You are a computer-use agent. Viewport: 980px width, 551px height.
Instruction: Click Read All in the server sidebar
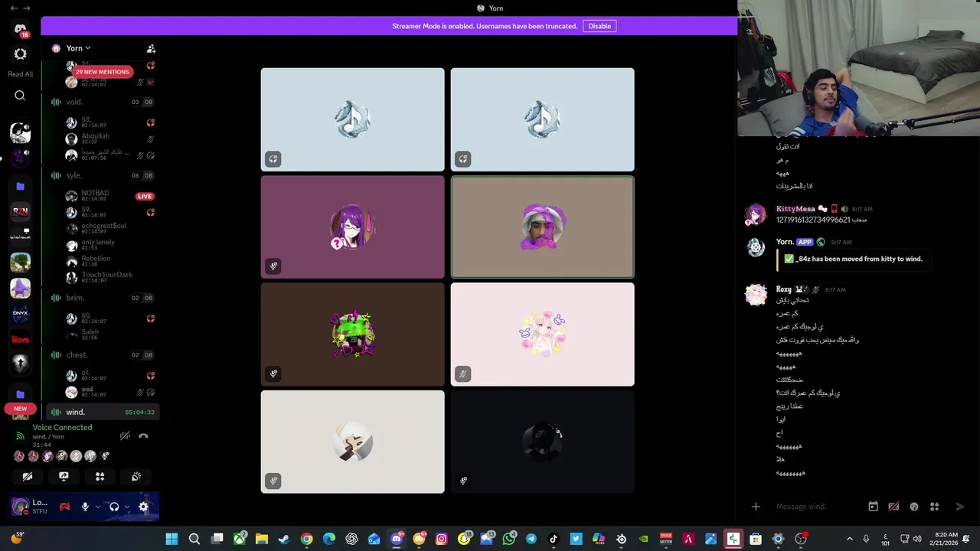20,74
